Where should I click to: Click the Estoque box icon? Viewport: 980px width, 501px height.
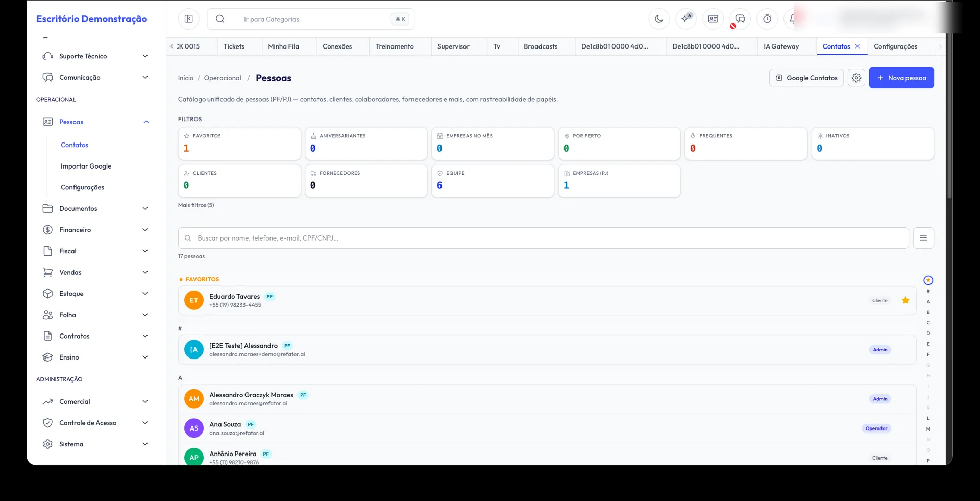click(48, 294)
